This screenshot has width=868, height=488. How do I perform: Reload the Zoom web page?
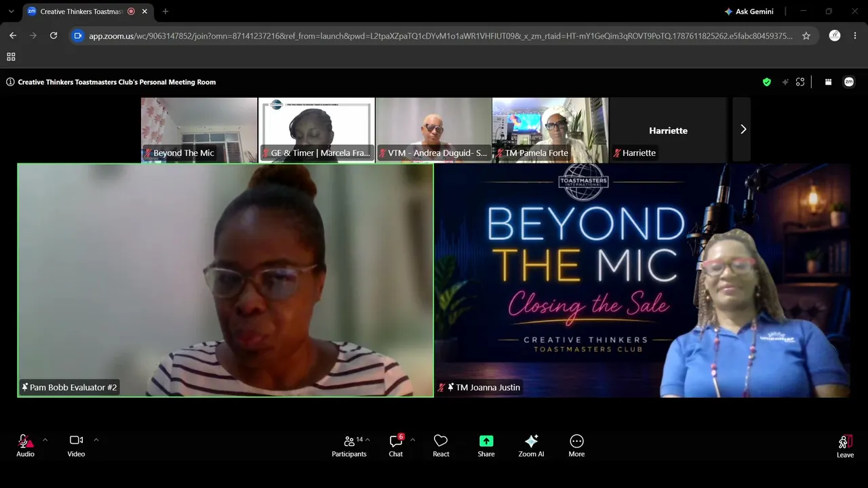54,36
